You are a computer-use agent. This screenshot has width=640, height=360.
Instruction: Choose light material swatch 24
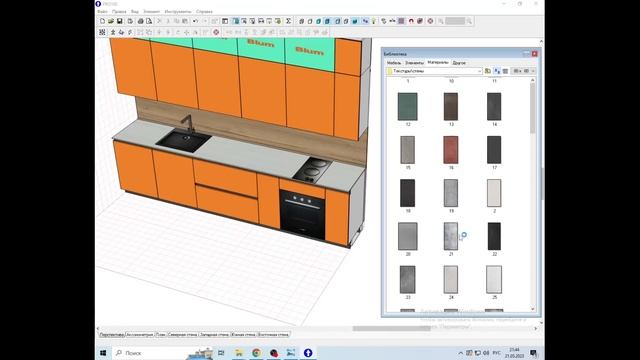coord(451,280)
